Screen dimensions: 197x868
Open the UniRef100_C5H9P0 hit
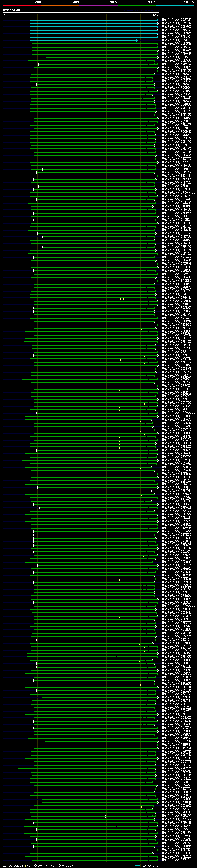[177, 33]
